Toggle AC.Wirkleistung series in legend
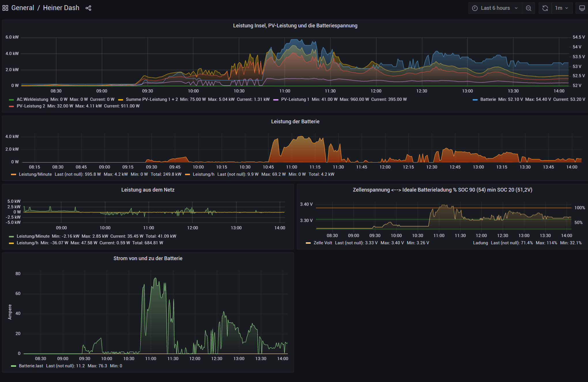588x382 pixels. [x=32, y=99]
